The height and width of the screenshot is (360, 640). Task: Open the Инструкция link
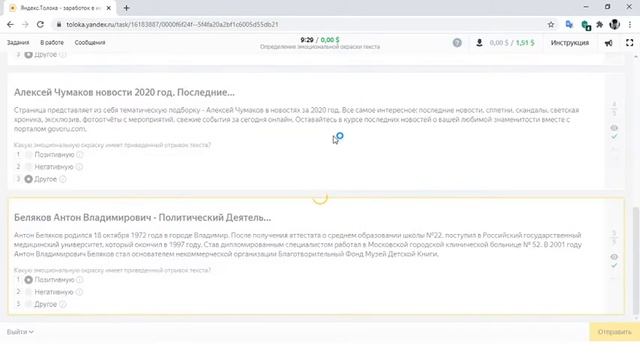570,42
